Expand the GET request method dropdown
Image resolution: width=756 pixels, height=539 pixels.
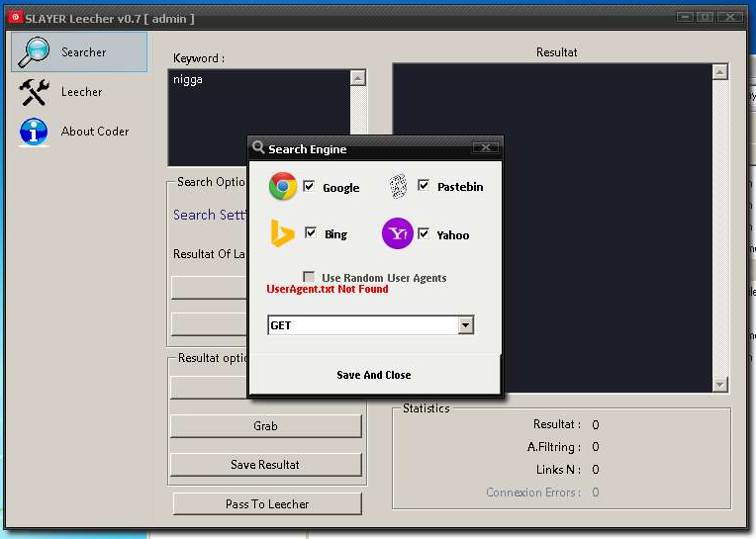(465, 325)
